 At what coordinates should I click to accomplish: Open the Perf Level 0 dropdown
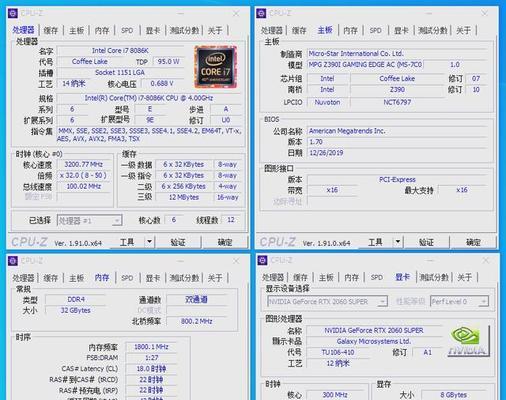(459, 302)
